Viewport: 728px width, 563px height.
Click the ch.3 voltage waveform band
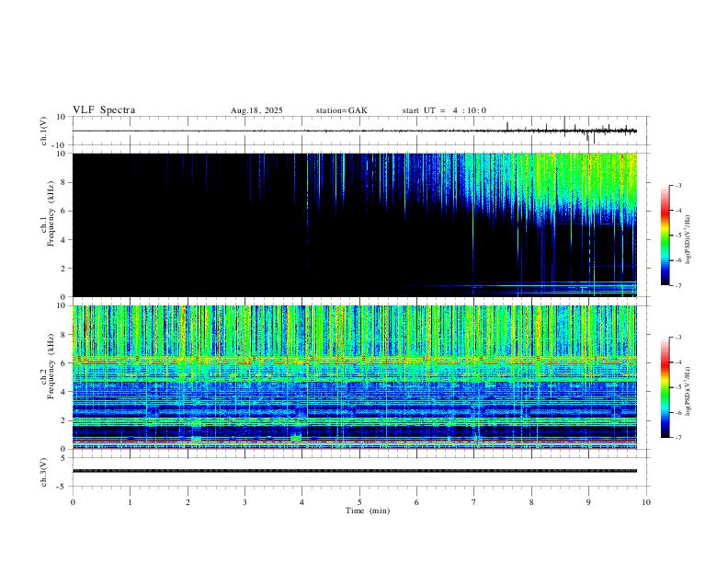[355, 471]
